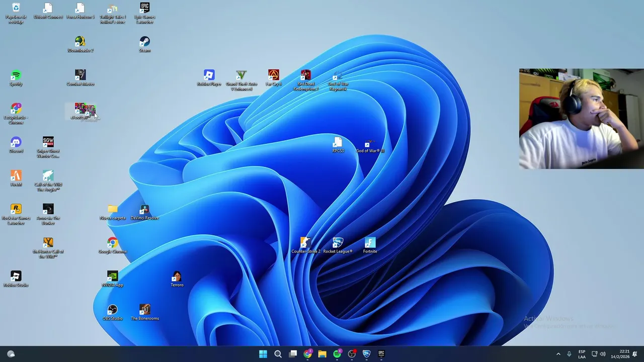This screenshot has width=644, height=362.
Task: Open Epic Games Launcher from the taskbar
Action: point(381,354)
